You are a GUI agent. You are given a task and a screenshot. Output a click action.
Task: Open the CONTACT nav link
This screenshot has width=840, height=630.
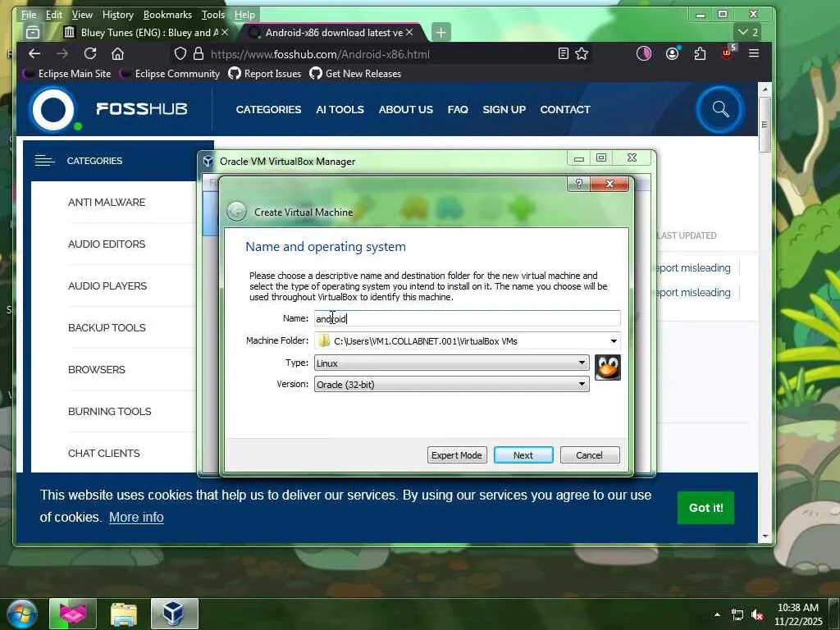tap(564, 109)
